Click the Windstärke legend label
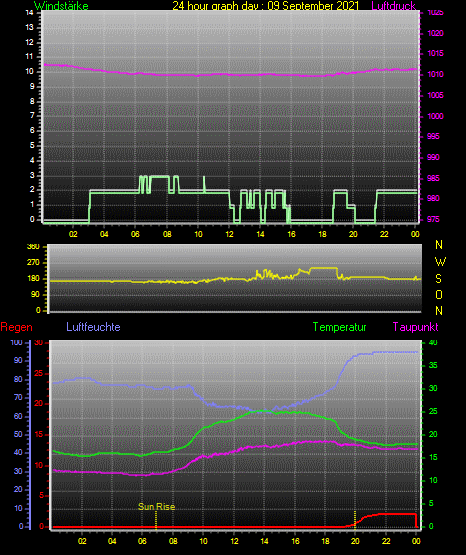 click(x=61, y=6)
